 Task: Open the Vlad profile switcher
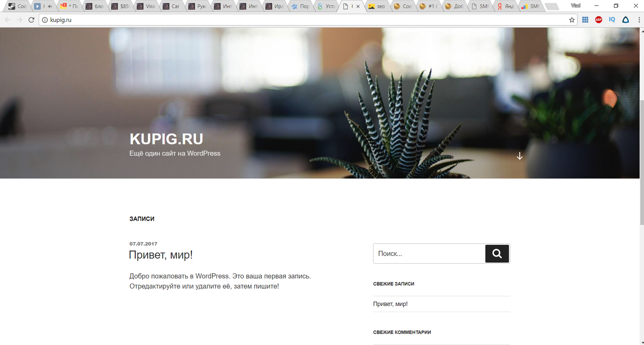coord(576,6)
